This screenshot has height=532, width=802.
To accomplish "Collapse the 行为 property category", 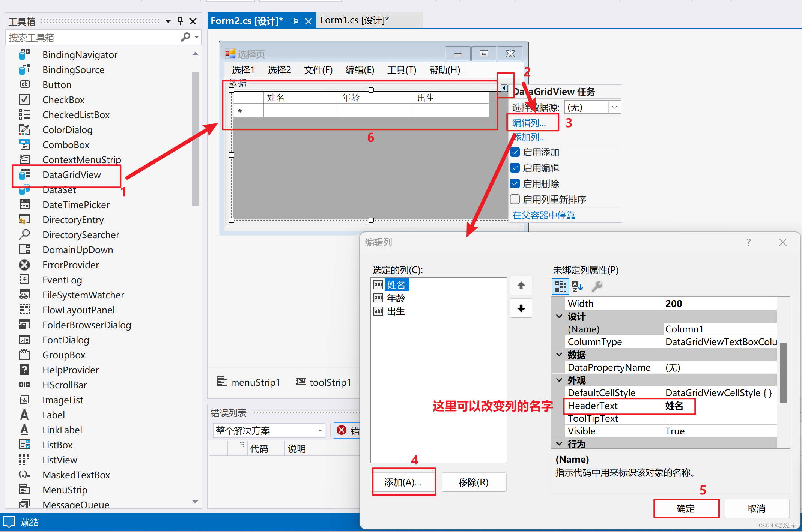I will coord(559,444).
